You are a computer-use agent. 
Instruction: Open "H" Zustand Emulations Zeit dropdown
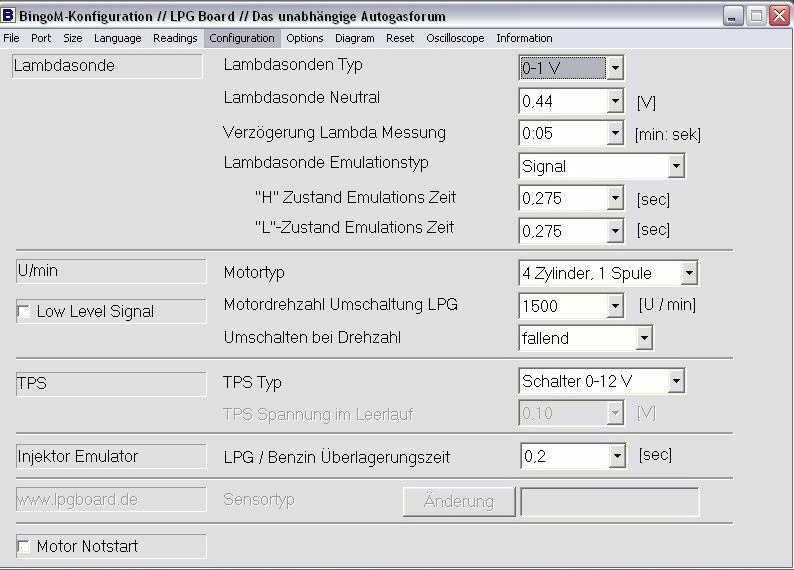615,199
